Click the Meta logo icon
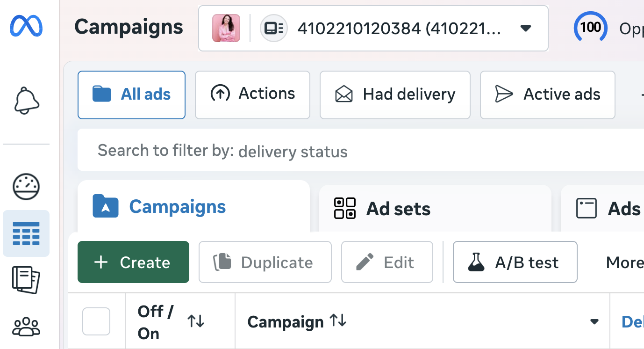 pyautogui.click(x=26, y=26)
